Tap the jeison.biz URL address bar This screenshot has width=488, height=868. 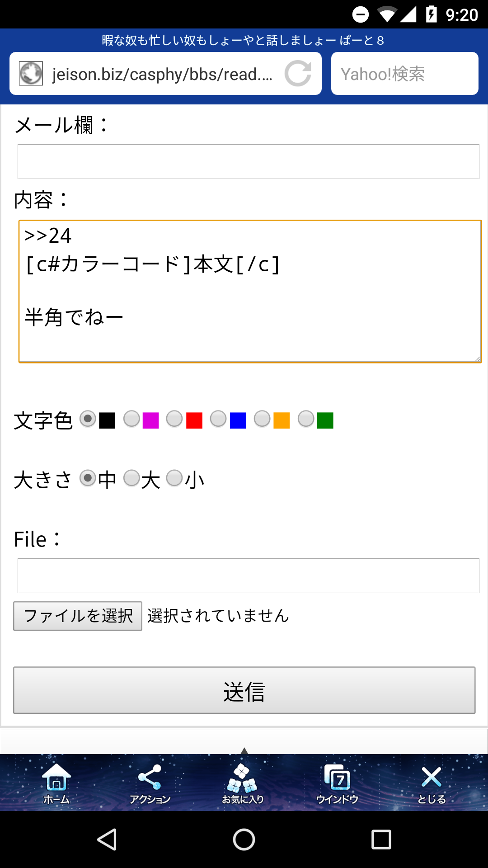[x=163, y=74]
